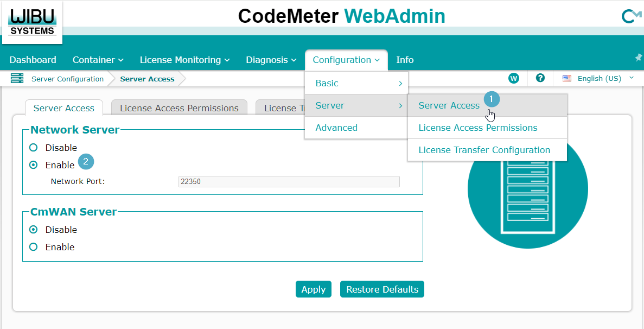Click the Restore Defaults button

382,289
